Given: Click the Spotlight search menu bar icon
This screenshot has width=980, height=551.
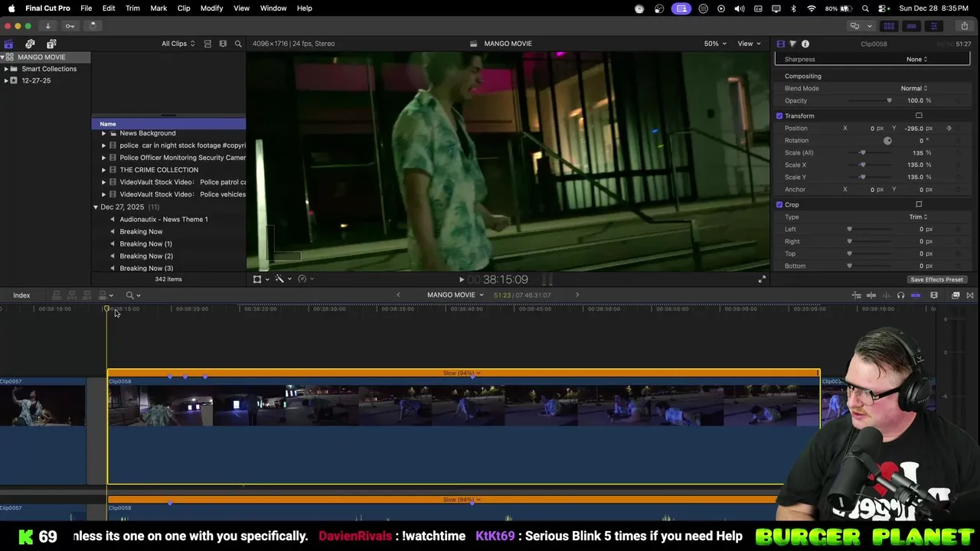Looking at the screenshot, I should [x=865, y=8].
